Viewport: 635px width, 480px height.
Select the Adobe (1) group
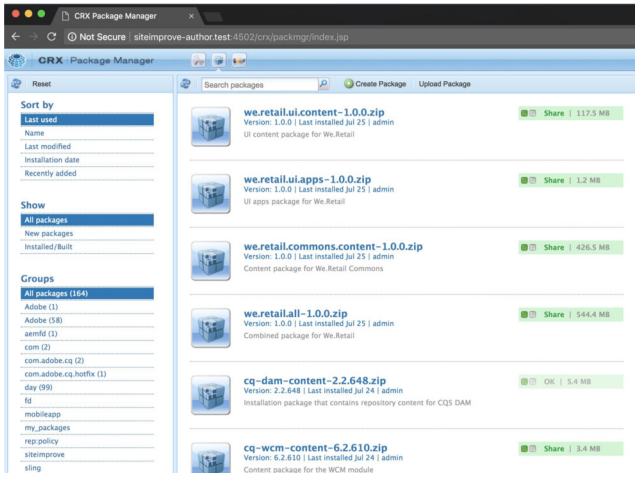[x=87, y=307]
